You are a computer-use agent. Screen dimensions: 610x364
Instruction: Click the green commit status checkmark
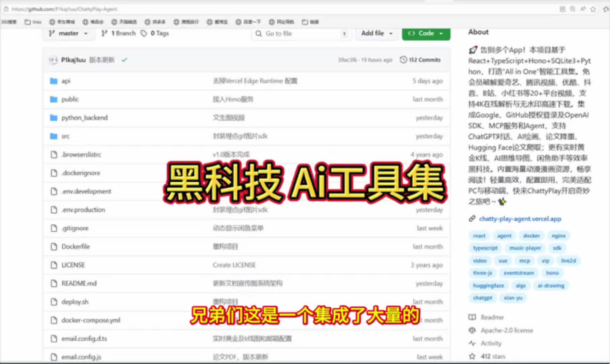(x=124, y=60)
